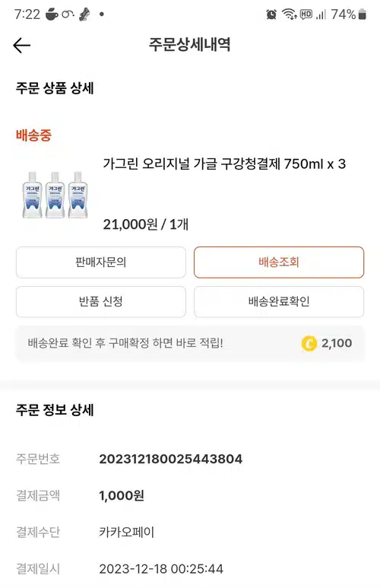This screenshot has height=588, width=380.
Task: Tap the battery indicator icon
Action: (362, 14)
